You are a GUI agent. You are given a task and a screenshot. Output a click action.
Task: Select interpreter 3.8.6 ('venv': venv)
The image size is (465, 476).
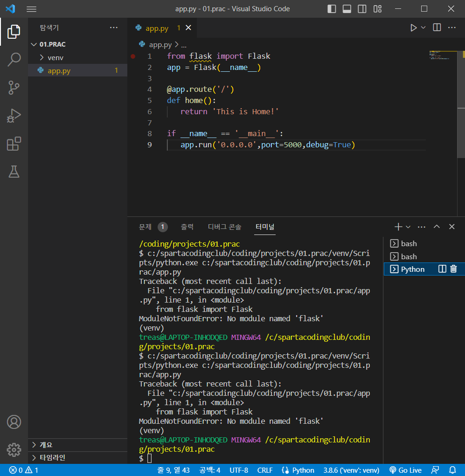[x=351, y=470]
